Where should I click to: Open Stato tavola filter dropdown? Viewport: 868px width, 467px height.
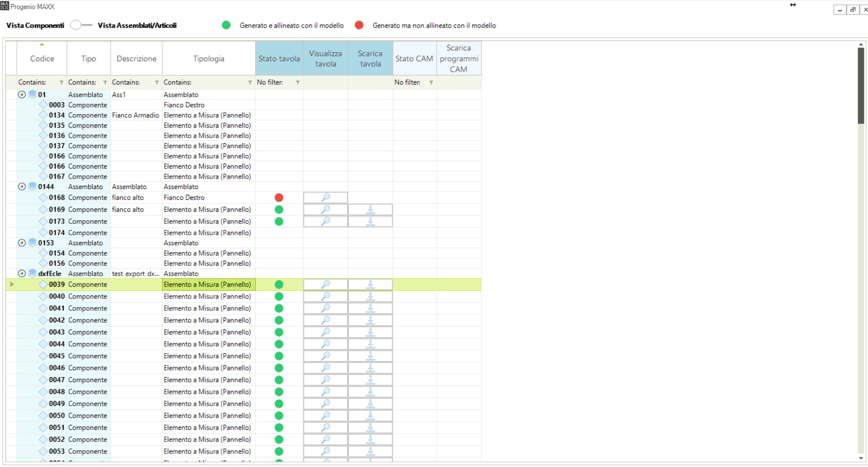(x=298, y=83)
